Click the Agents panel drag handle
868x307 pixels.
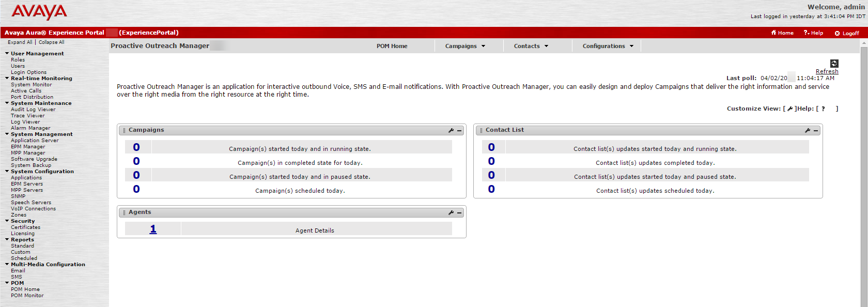(124, 213)
